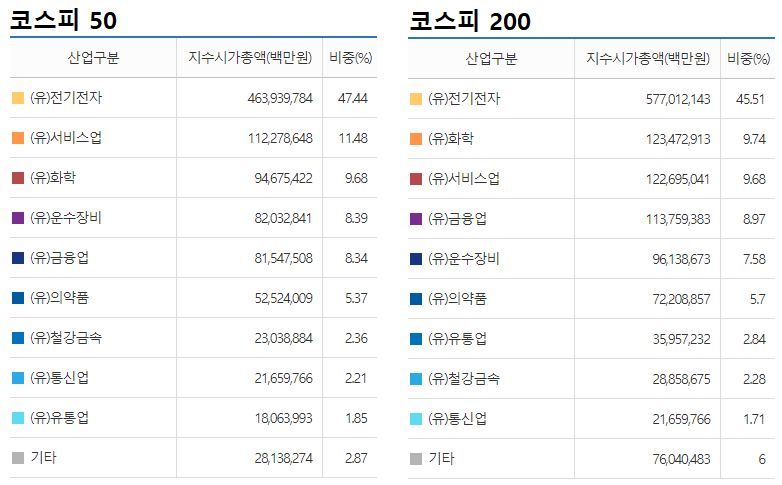Click the value 72,208,857
The height and width of the screenshot is (485, 782).
(681, 299)
